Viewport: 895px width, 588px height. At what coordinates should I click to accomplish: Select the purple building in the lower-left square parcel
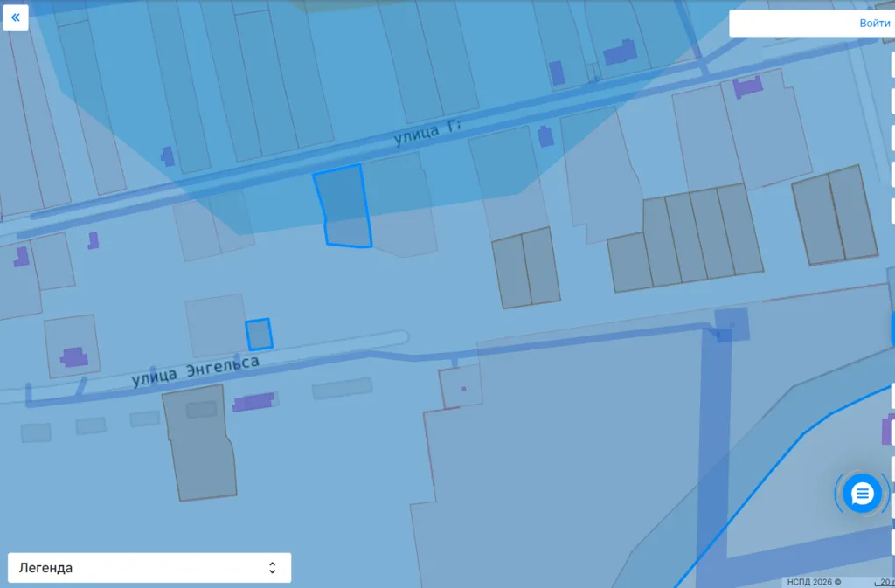coord(73,356)
